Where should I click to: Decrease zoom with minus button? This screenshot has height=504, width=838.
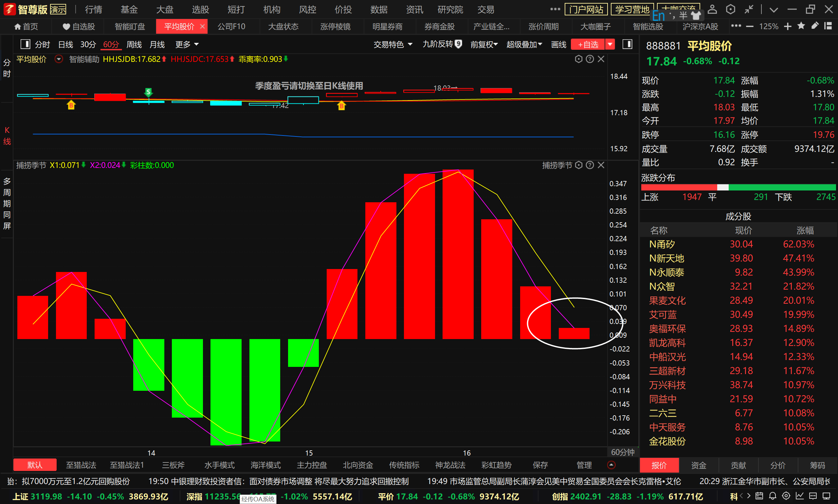pyautogui.click(x=750, y=26)
